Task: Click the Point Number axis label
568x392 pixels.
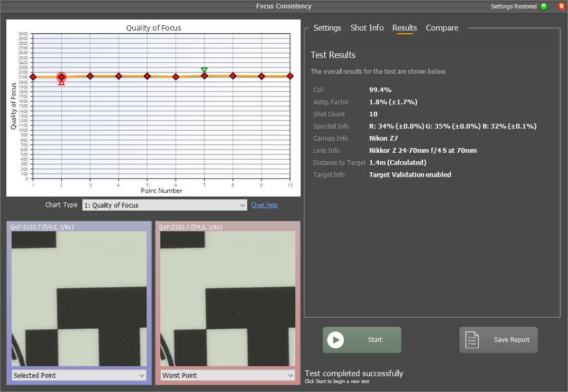Action: click(161, 191)
